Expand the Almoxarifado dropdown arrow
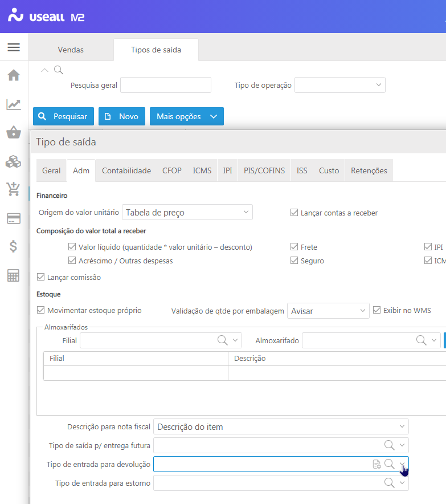The width and height of the screenshot is (446, 504). click(434, 340)
